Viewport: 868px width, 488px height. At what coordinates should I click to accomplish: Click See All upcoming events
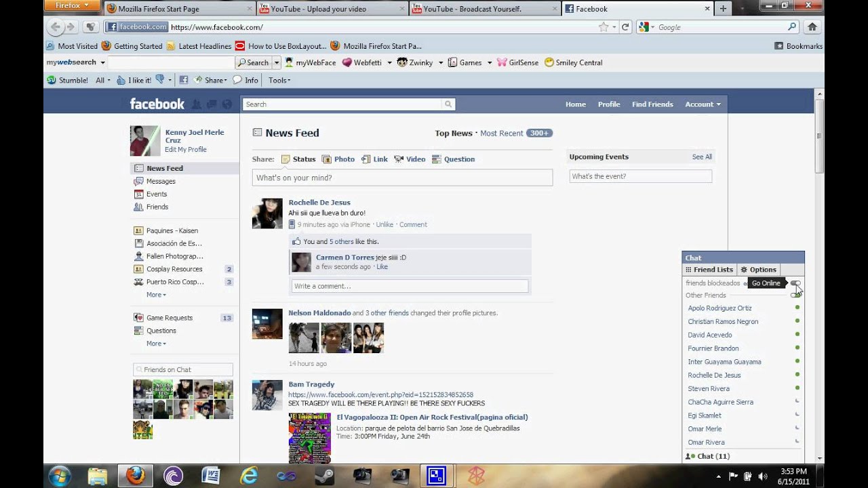pos(702,157)
